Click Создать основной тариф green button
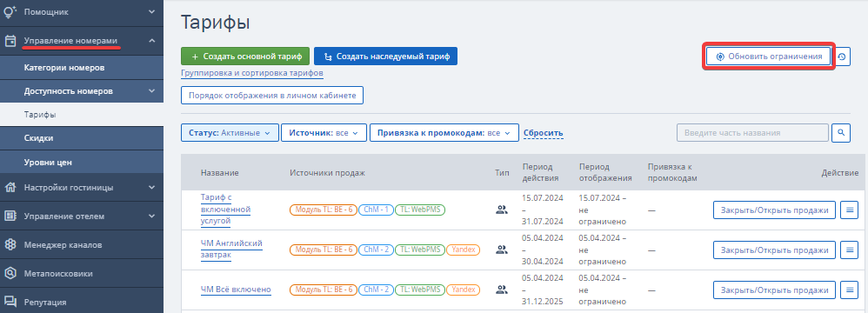This screenshot has height=313, width=868. click(x=245, y=57)
